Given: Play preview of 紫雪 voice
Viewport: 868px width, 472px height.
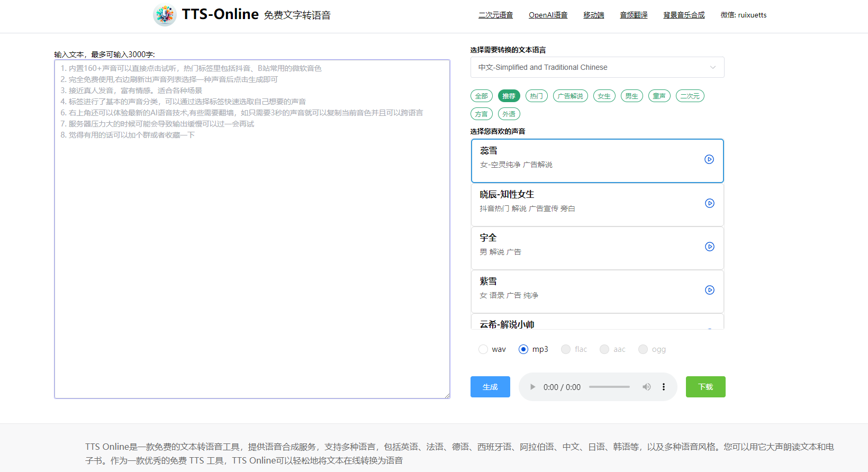Looking at the screenshot, I should [710, 290].
